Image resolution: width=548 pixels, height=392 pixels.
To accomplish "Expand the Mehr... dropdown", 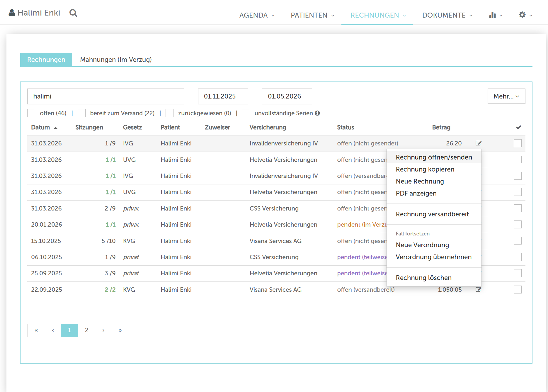I will [506, 96].
